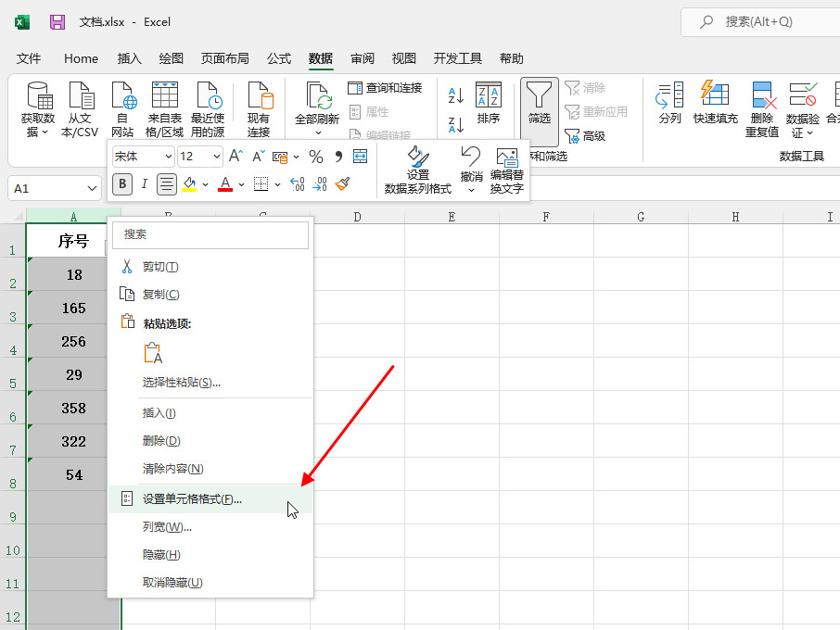Choose Insert (插入) from context menu
Image resolution: width=840 pixels, height=630 pixels.
click(210, 412)
